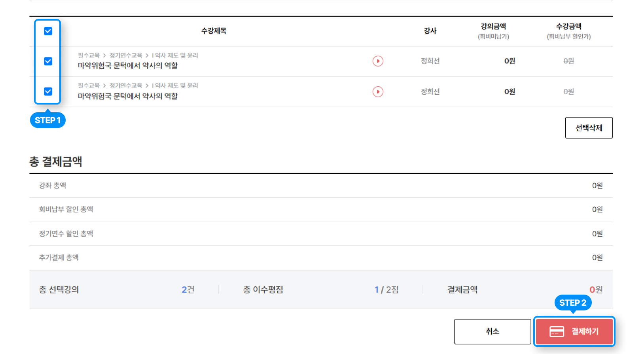Click the 수강제목 column header

point(214,31)
